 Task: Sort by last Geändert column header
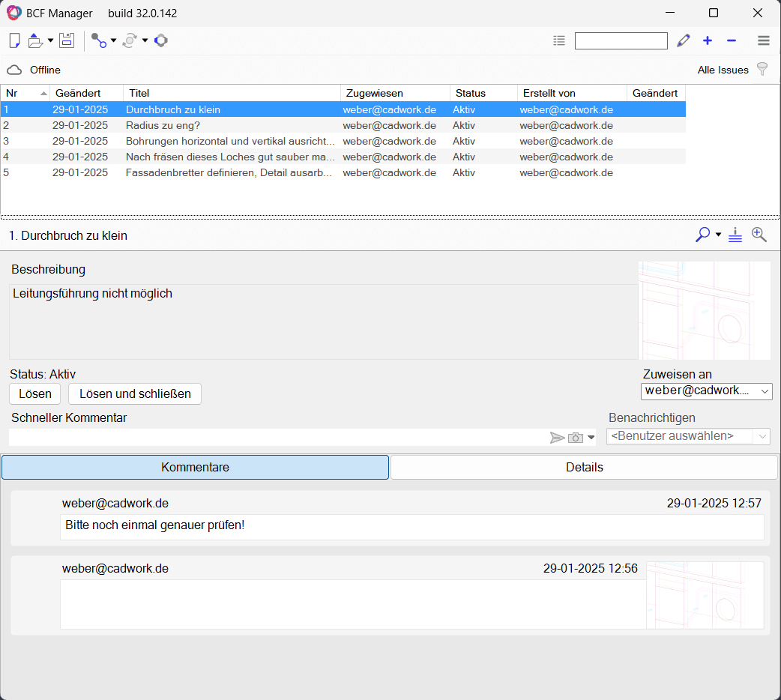656,93
